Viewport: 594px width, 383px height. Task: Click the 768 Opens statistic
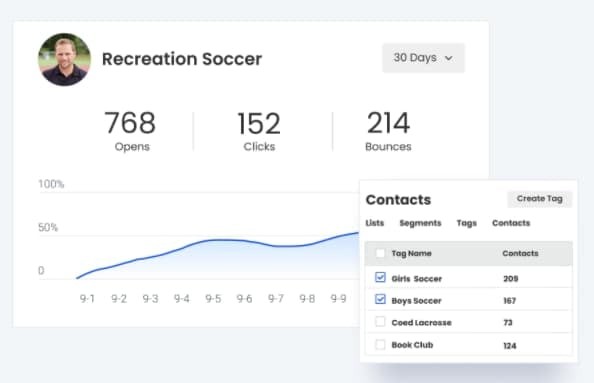coord(131,131)
